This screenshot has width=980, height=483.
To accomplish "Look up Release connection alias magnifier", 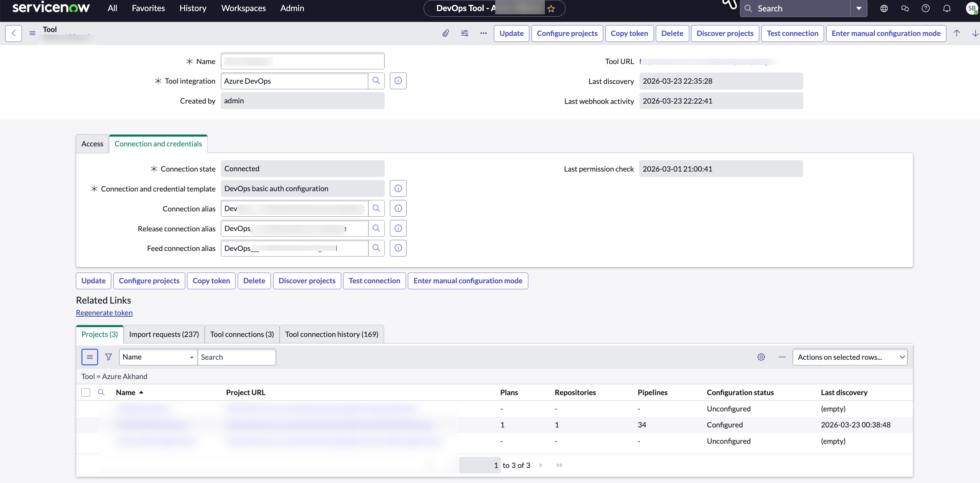I will [376, 228].
